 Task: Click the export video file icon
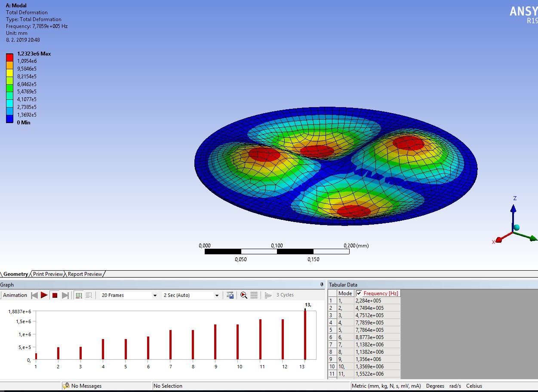point(230,295)
